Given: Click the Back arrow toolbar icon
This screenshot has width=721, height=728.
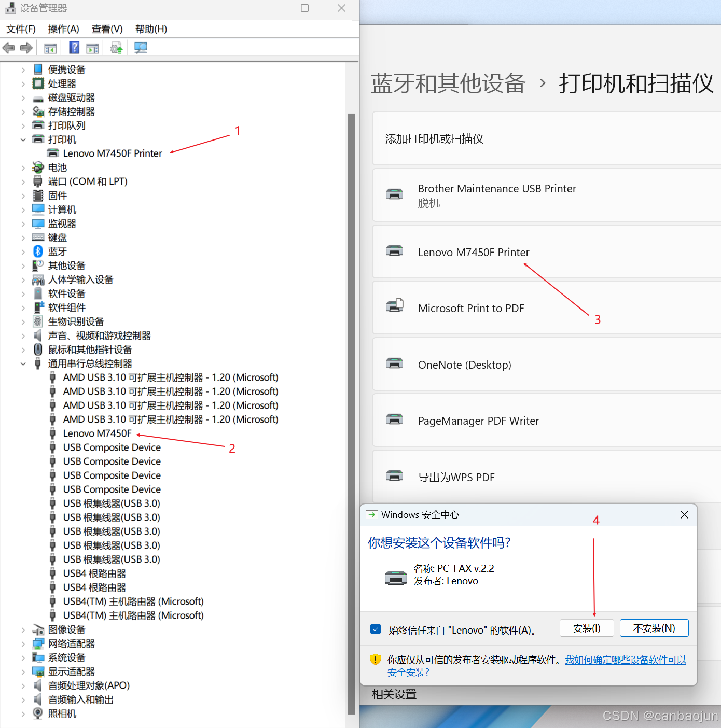Looking at the screenshot, I should click(x=9, y=48).
